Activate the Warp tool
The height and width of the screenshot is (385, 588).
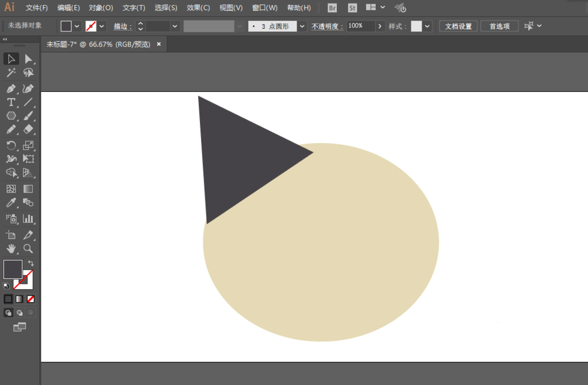point(11,158)
